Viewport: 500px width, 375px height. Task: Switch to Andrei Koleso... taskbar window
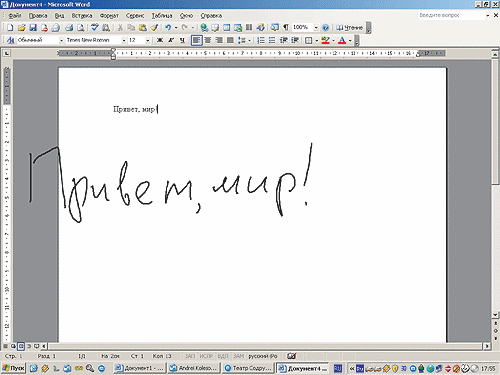pyautogui.click(x=193, y=368)
